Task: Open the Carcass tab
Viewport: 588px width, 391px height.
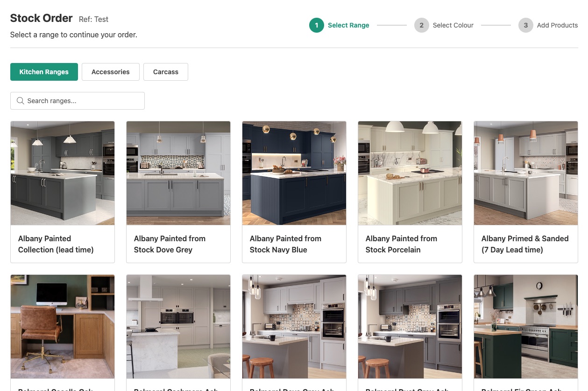Action: coord(166,72)
